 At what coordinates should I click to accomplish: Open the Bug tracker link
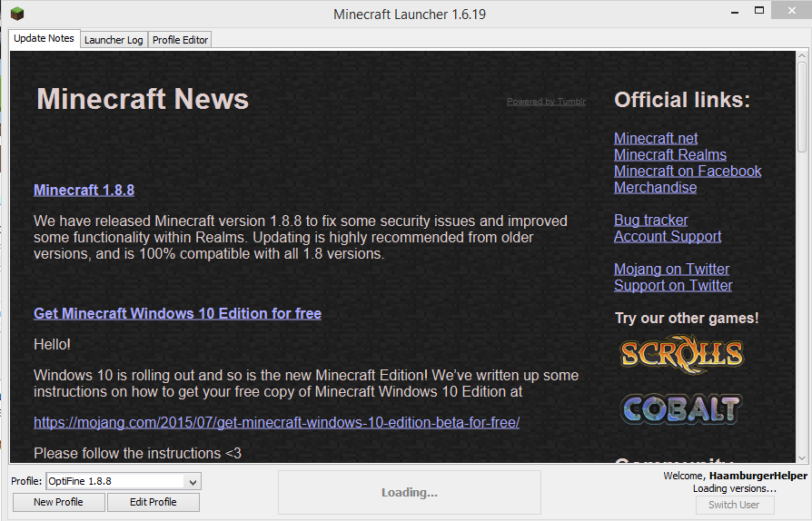point(651,221)
